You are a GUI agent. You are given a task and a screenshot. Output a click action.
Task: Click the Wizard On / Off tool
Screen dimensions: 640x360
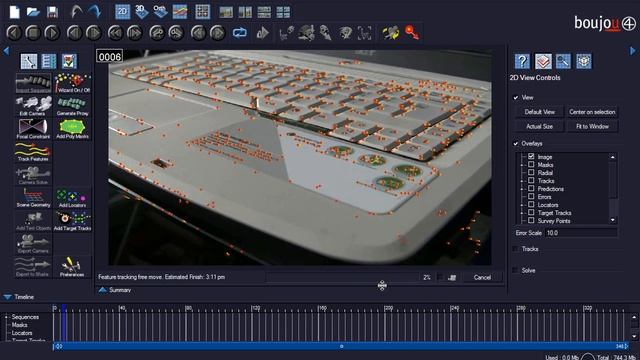pyautogui.click(x=73, y=83)
